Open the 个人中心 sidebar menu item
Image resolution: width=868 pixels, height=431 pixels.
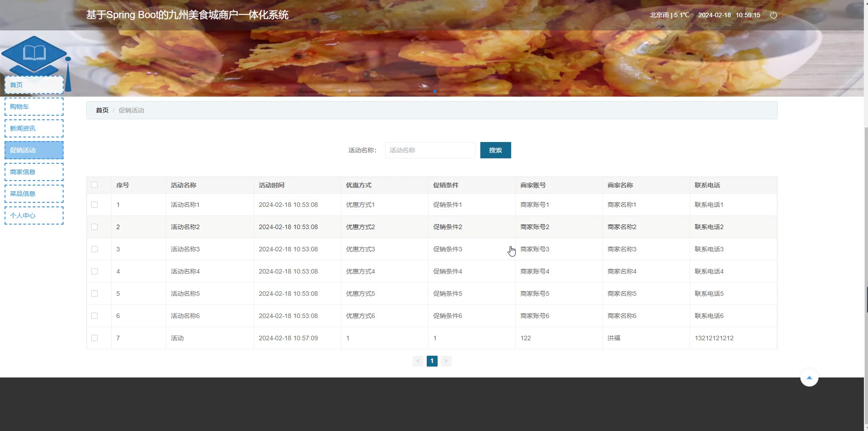click(34, 215)
